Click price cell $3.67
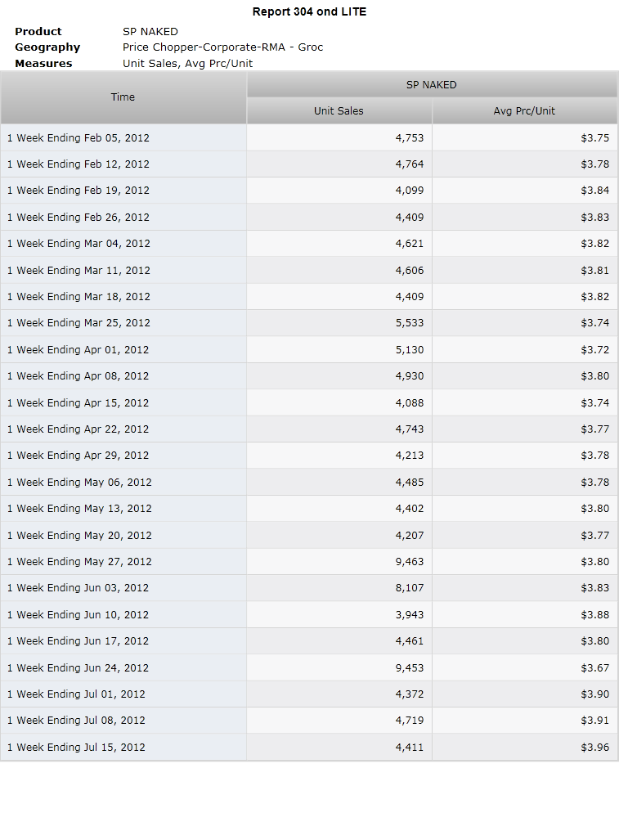619x840 pixels. tap(595, 667)
